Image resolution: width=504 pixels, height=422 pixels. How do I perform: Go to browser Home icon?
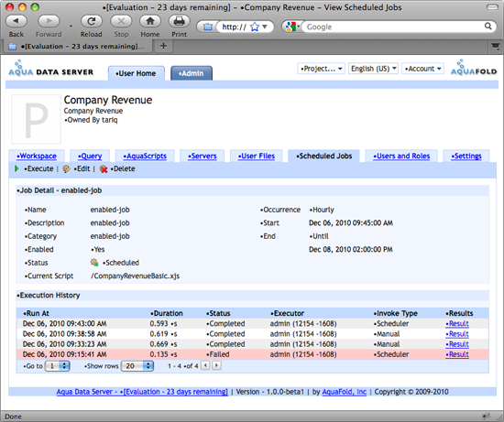click(150, 21)
